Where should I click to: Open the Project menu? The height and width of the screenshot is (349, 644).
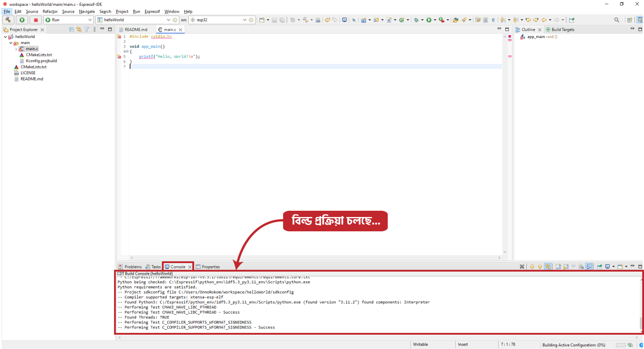click(x=122, y=11)
